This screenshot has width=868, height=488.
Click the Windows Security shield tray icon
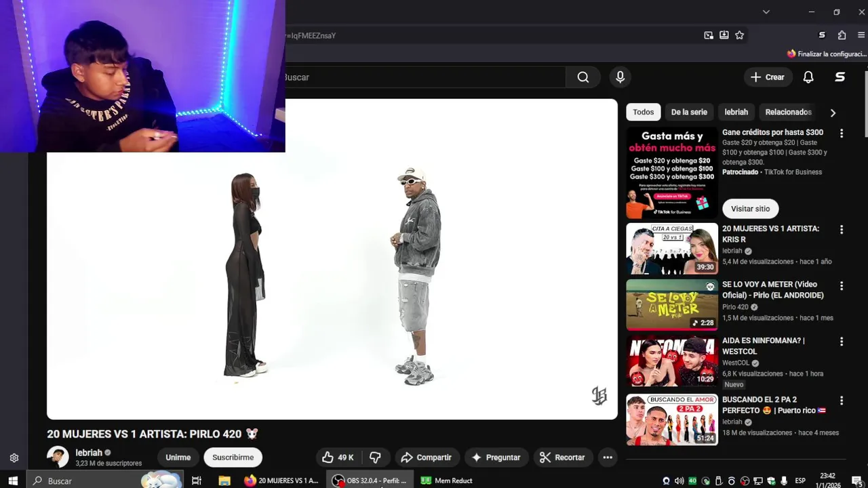coord(771,481)
